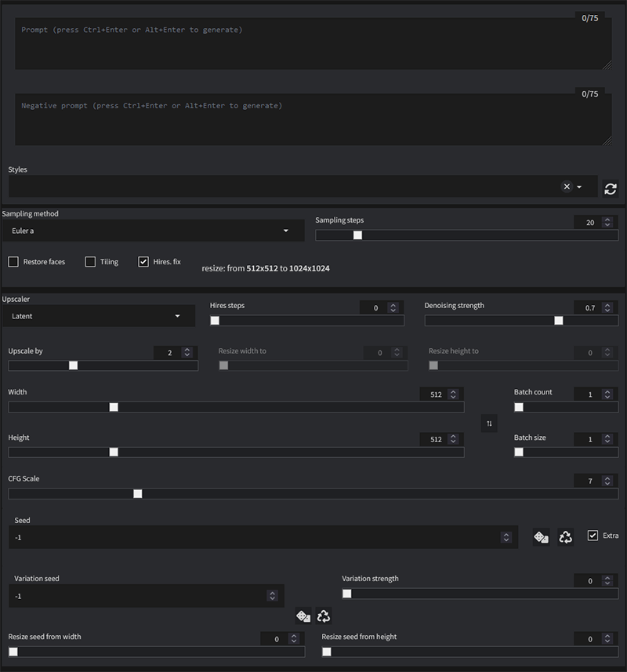Viewport: 627px width, 672px height.
Task: Clear the Styles selection with the X
Action: pyautogui.click(x=567, y=186)
